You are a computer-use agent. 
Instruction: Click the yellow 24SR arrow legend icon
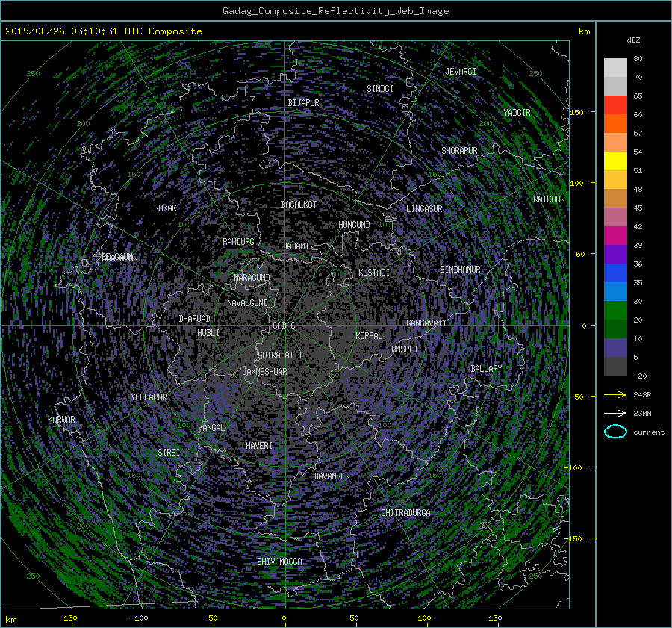[615, 395]
